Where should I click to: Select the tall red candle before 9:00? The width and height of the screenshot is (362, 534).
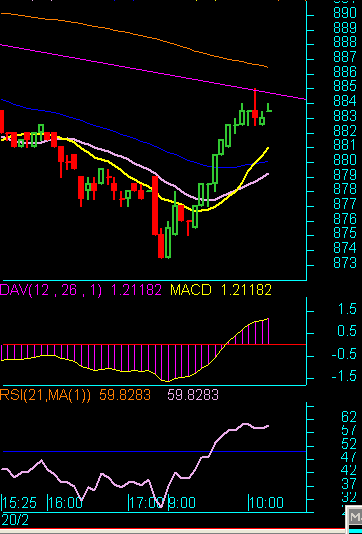pyautogui.click(x=155, y=206)
